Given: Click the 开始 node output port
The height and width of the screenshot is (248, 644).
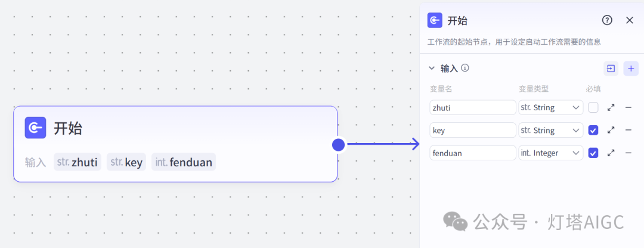Looking at the screenshot, I should (338, 144).
